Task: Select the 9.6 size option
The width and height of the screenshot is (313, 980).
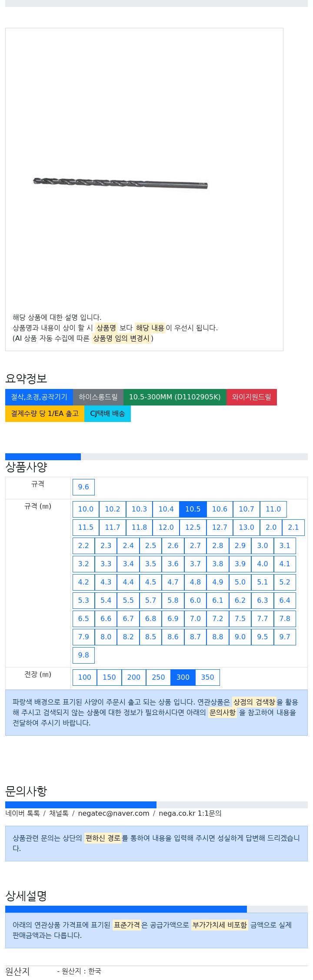Action: tap(83, 487)
